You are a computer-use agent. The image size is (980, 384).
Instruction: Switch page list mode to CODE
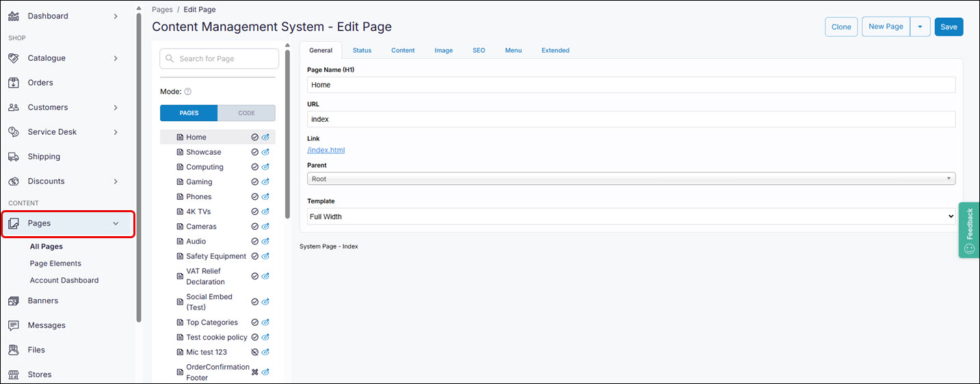(246, 113)
